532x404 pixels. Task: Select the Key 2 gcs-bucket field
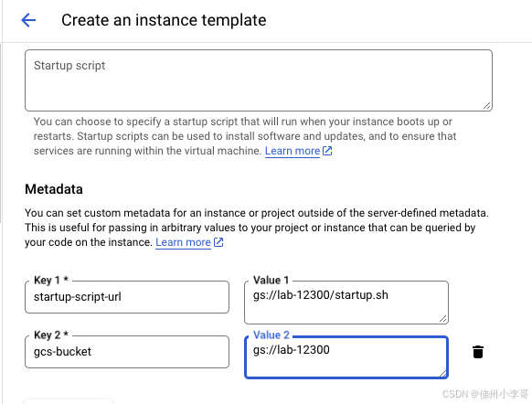[127, 352]
